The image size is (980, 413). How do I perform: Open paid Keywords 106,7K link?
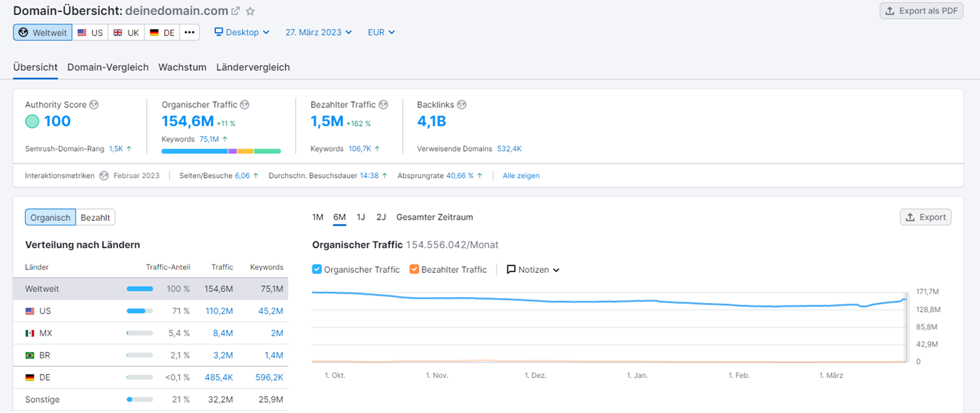tap(360, 148)
